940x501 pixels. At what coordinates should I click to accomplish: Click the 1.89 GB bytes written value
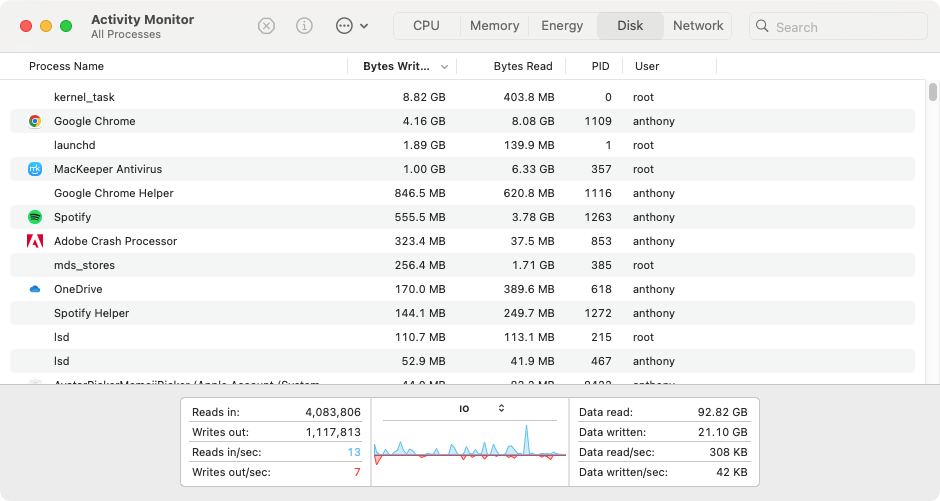click(x=424, y=145)
